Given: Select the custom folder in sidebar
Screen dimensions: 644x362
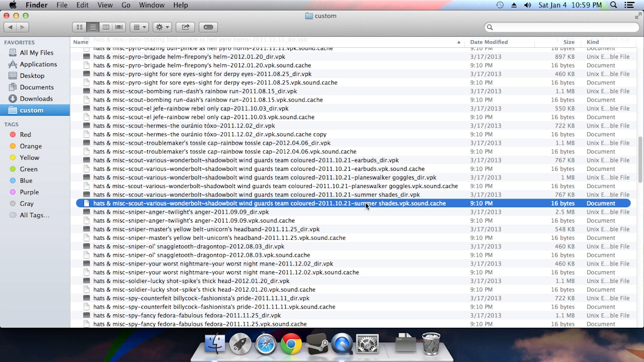Looking at the screenshot, I should [x=35, y=111].
